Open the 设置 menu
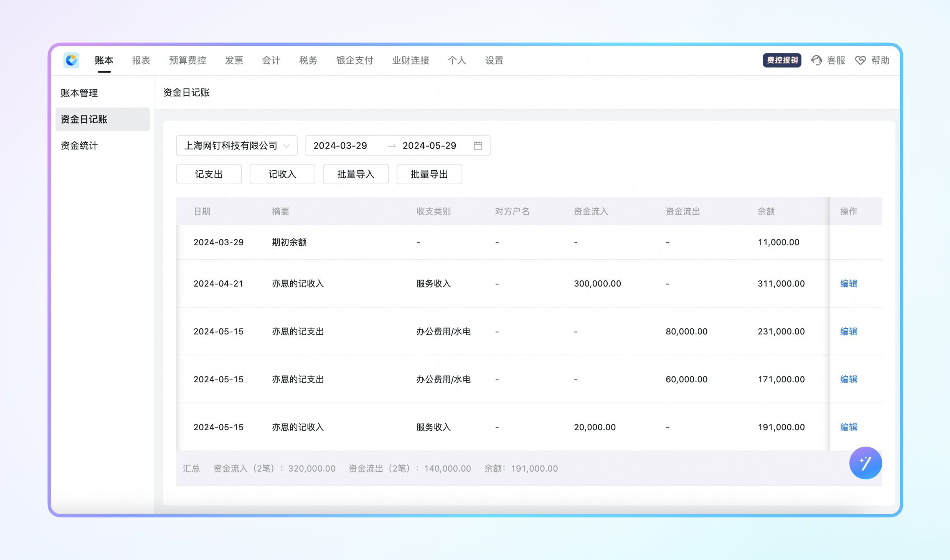 coord(494,60)
